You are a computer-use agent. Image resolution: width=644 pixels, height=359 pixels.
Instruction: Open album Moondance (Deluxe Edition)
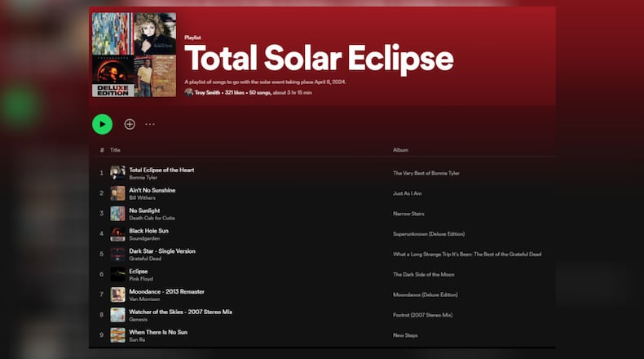[425, 295]
